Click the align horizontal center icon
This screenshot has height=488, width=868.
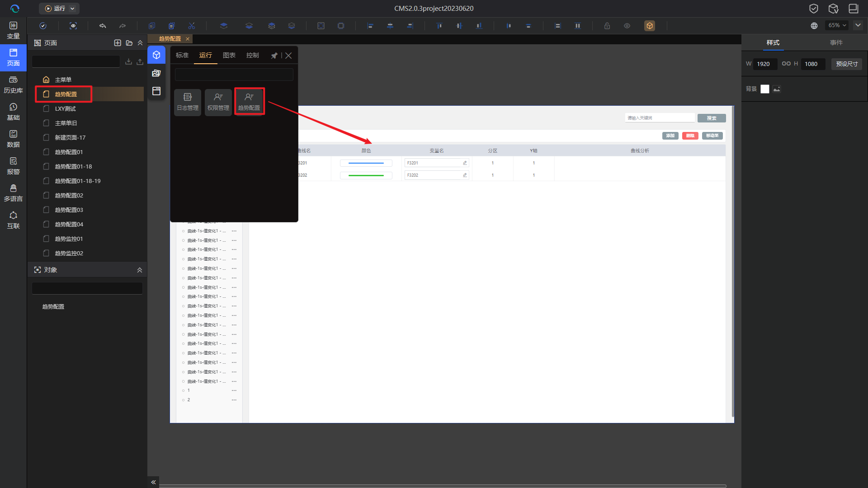pos(390,26)
